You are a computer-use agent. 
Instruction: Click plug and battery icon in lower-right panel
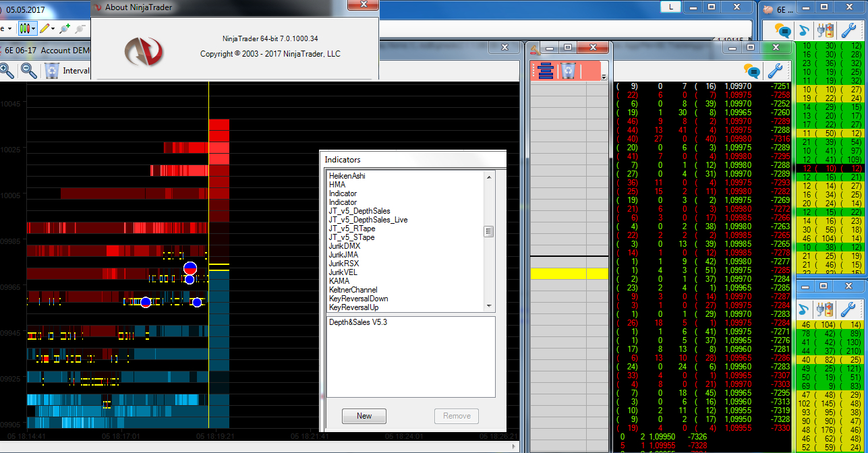pos(825,309)
